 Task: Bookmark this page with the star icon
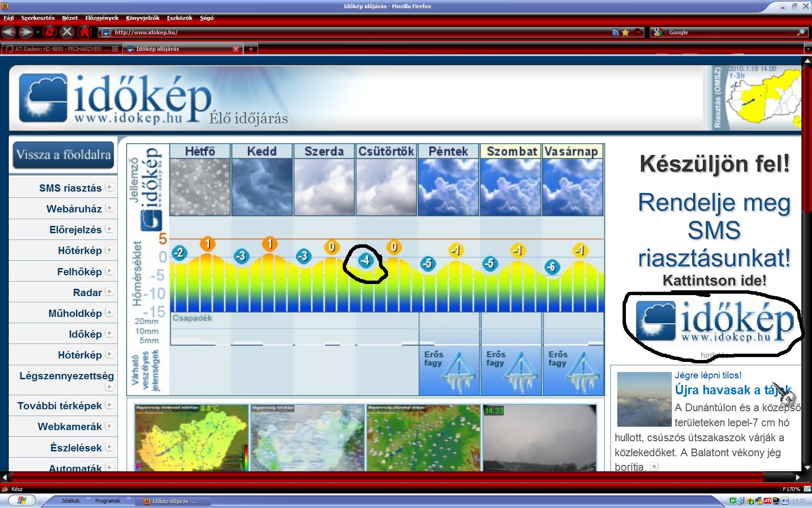pos(625,32)
